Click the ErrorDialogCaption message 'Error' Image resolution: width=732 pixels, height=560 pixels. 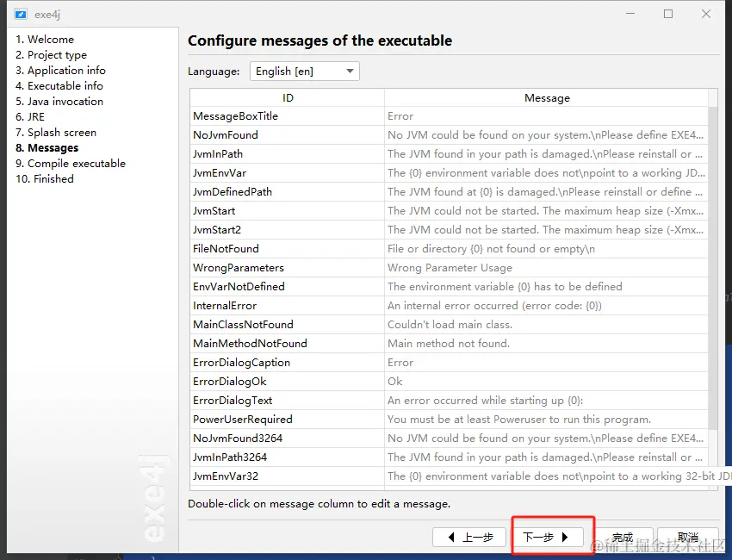click(x=546, y=363)
